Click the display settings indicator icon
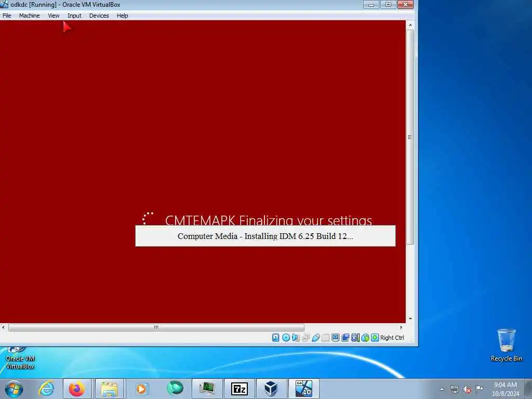The image size is (532, 399). coord(335,338)
